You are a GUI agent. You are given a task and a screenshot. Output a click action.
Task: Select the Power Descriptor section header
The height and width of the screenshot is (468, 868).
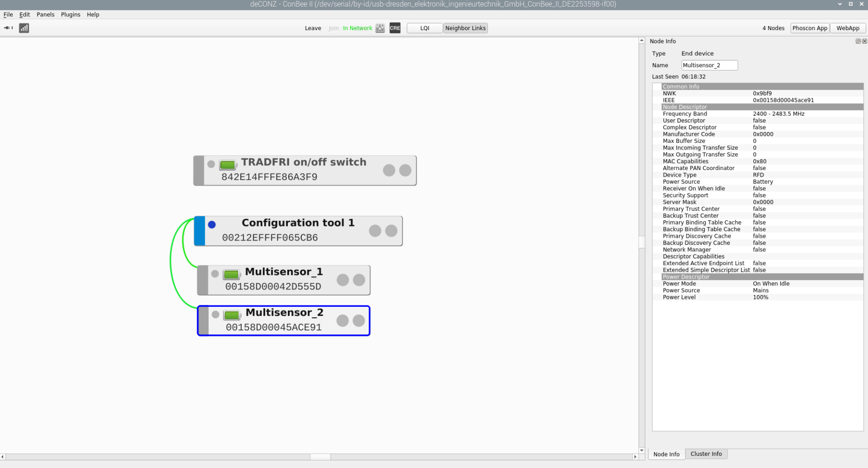762,277
